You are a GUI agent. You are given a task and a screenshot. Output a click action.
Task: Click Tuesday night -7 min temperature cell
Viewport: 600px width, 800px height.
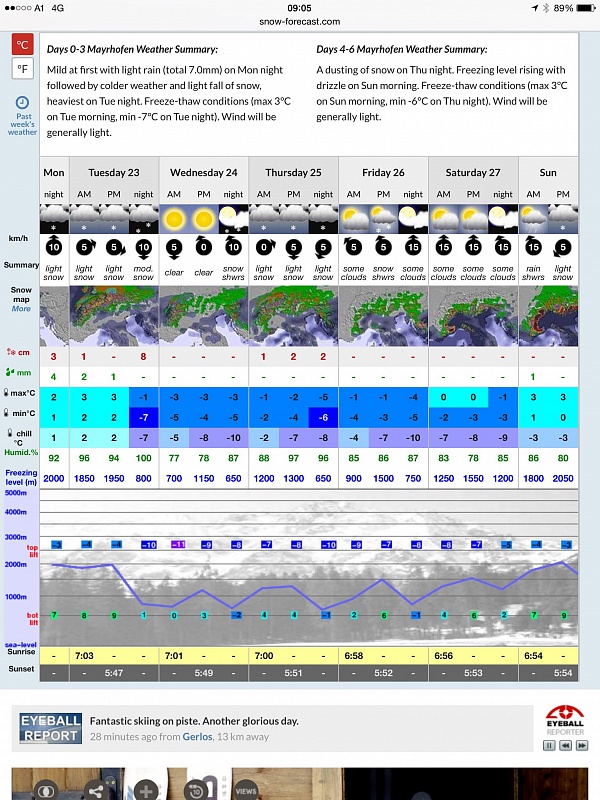143,417
